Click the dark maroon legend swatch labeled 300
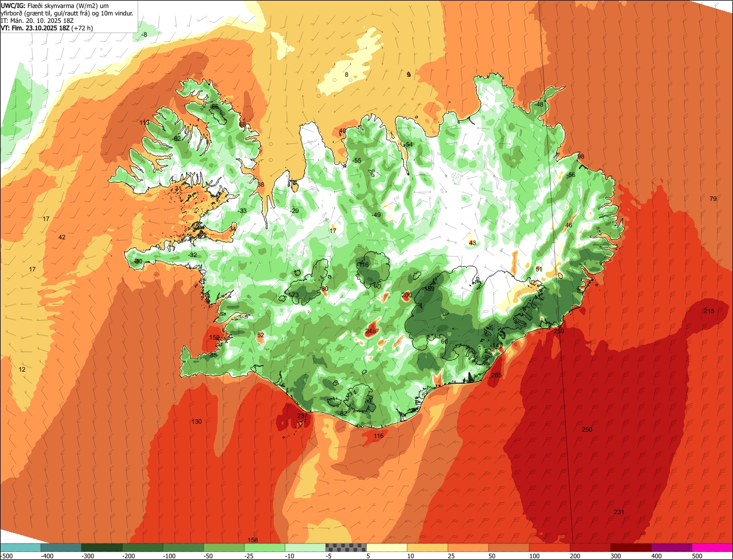 (631, 547)
